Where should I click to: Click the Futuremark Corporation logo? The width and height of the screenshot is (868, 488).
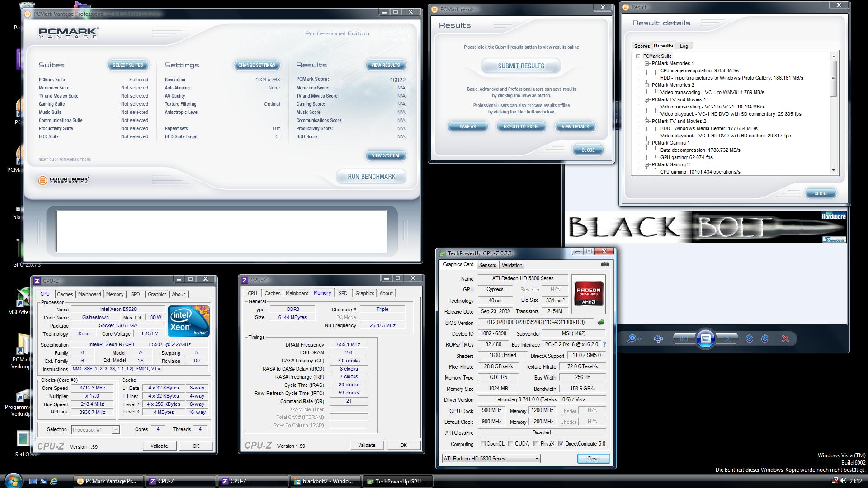point(63,180)
